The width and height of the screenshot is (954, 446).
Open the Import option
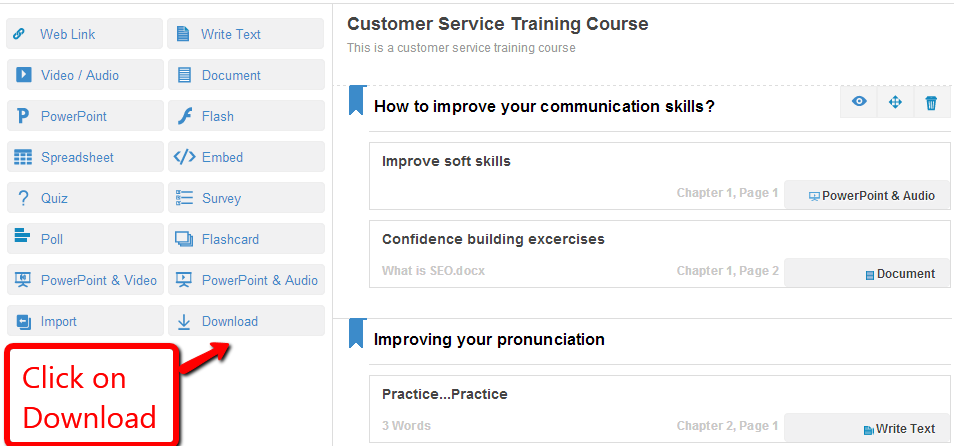pos(84,321)
